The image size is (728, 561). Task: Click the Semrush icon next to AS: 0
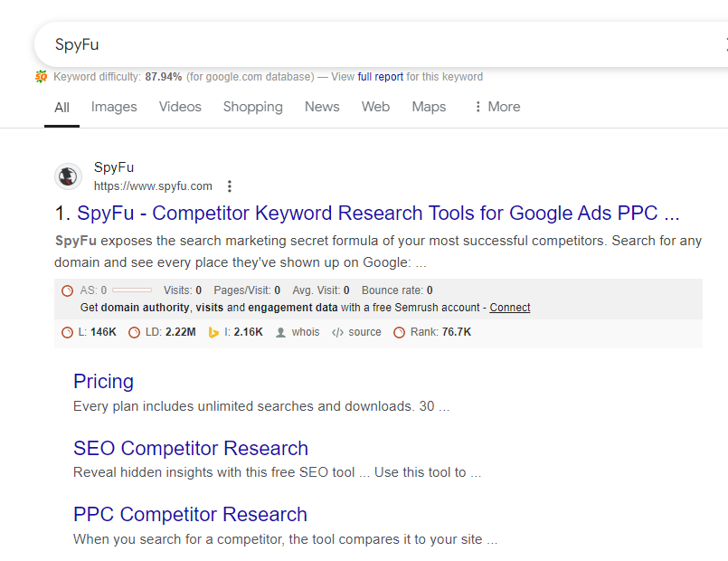(67, 290)
